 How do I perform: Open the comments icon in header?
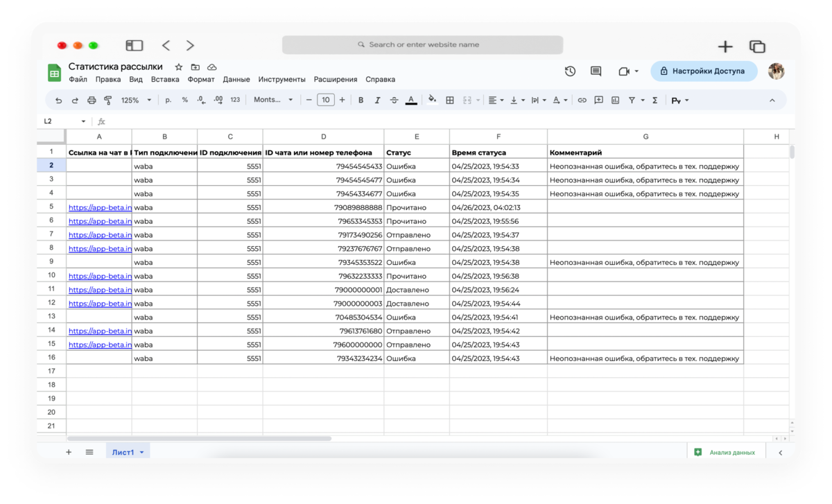(x=596, y=71)
